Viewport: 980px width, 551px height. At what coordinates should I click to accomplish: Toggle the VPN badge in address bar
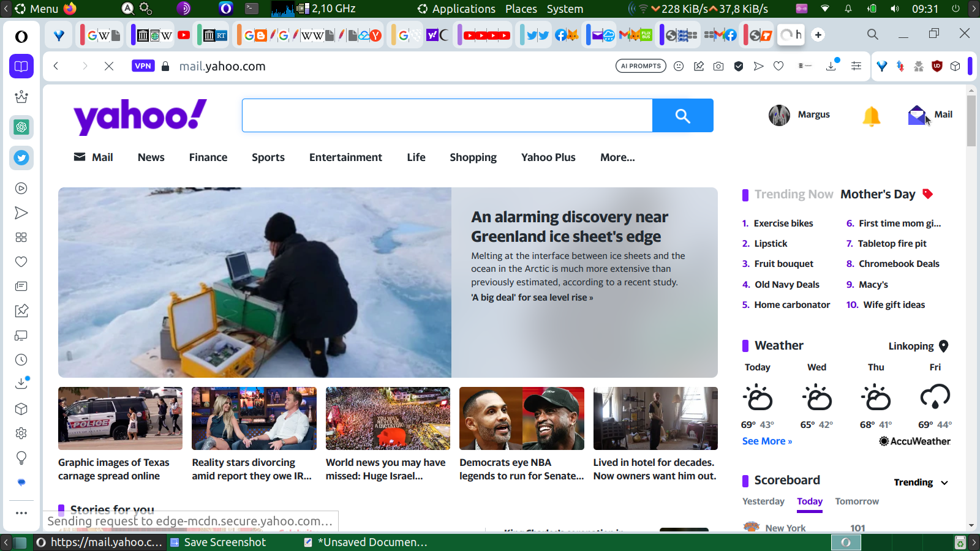click(143, 66)
